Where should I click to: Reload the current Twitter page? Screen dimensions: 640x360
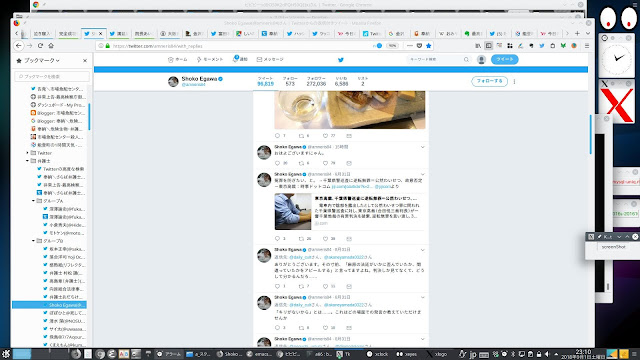click(40, 46)
